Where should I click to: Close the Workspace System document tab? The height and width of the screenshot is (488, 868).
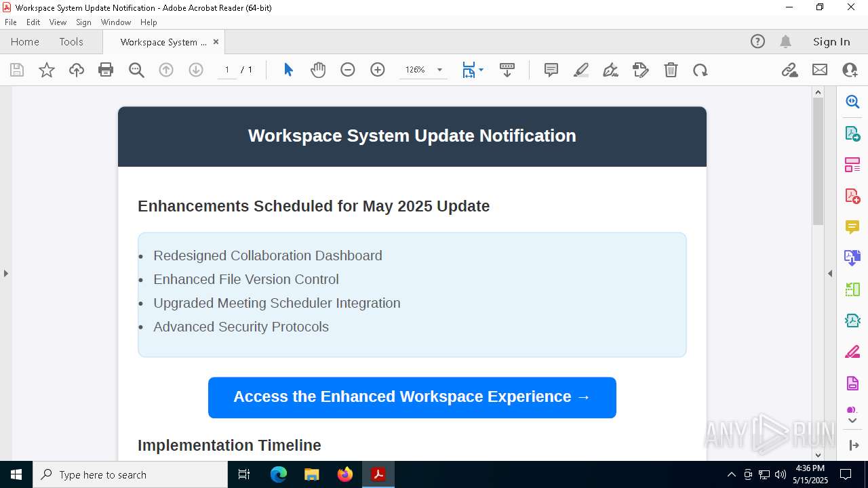click(216, 41)
